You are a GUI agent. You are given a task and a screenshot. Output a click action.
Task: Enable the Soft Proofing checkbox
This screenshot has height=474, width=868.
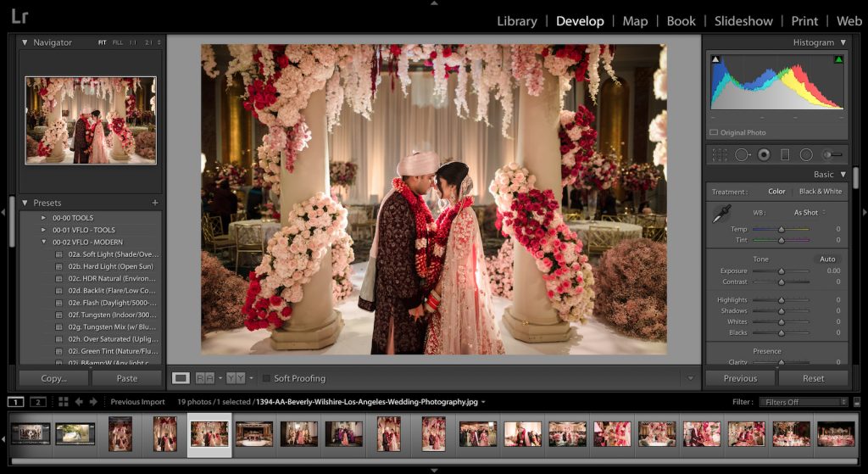click(x=266, y=378)
